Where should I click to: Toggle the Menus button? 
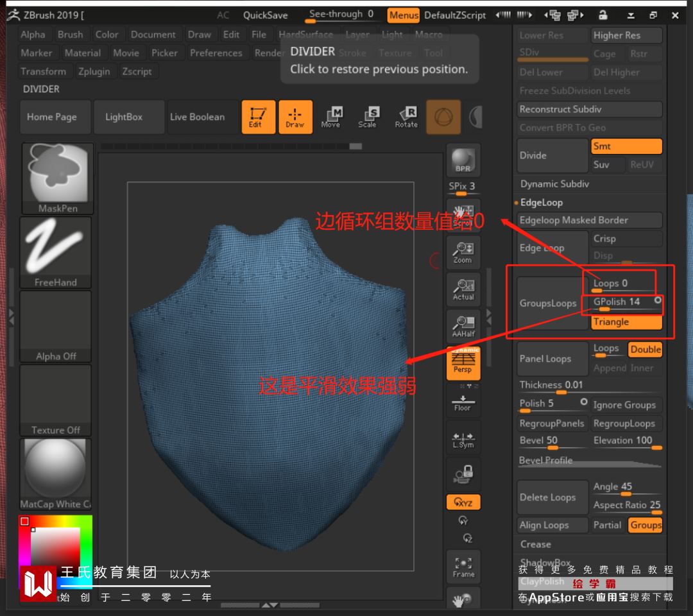(404, 15)
